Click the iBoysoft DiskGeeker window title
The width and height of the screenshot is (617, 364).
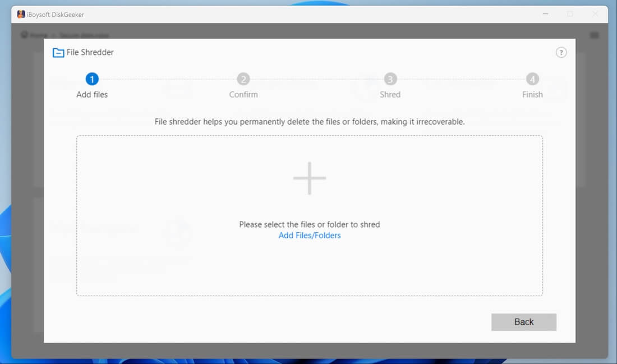56,15
